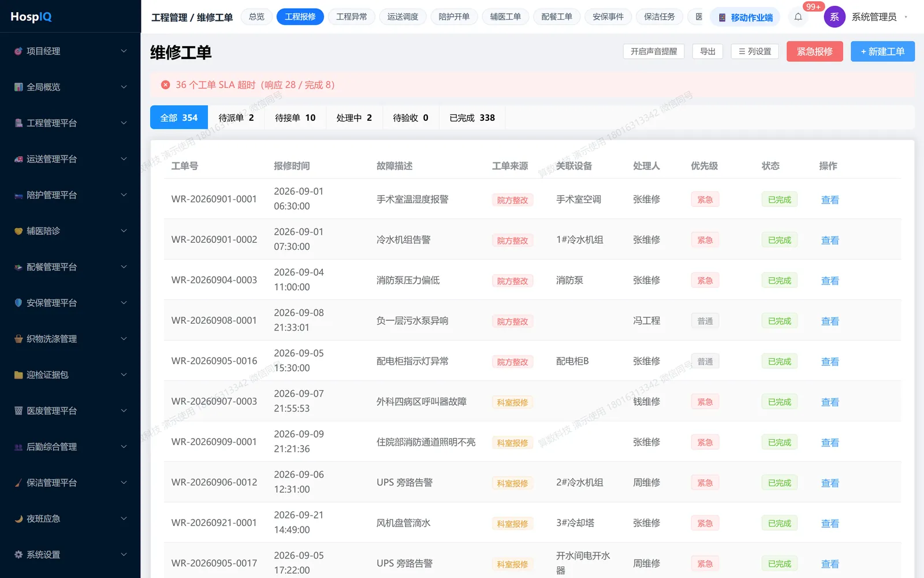The height and width of the screenshot is (578, 924).
Task: Expand 项目经理 menu chevron
Action: click(124, 51)
